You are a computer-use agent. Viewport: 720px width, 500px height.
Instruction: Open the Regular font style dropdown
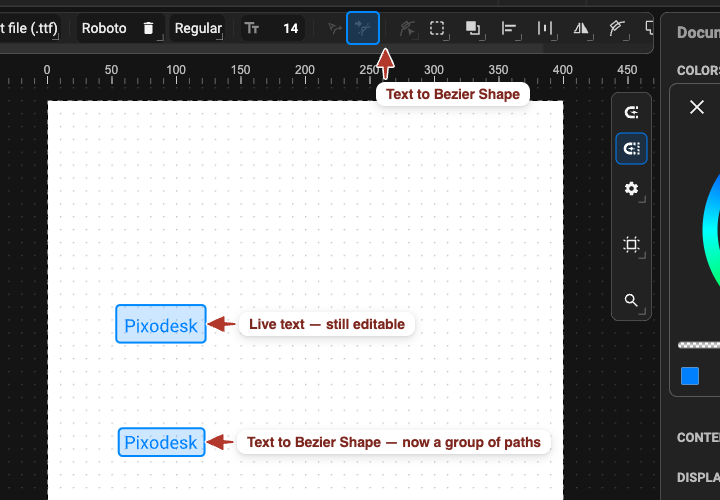click(197, 28)
